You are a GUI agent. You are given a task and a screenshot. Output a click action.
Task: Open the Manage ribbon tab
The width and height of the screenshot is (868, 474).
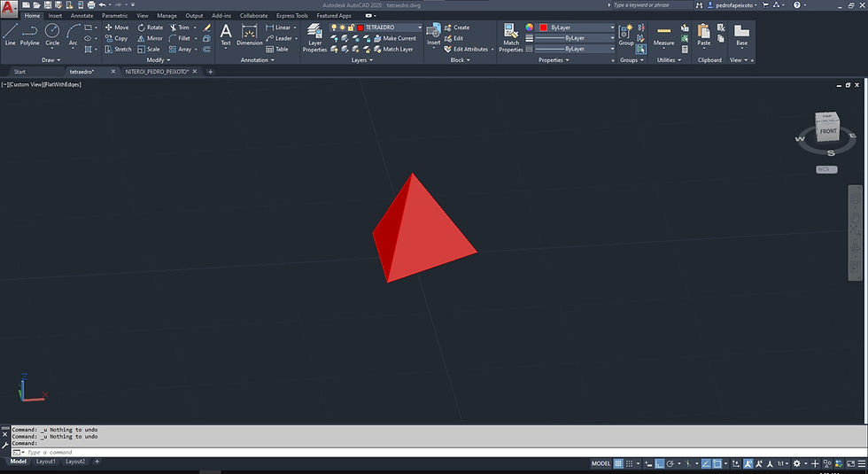[x=167, y=16]
